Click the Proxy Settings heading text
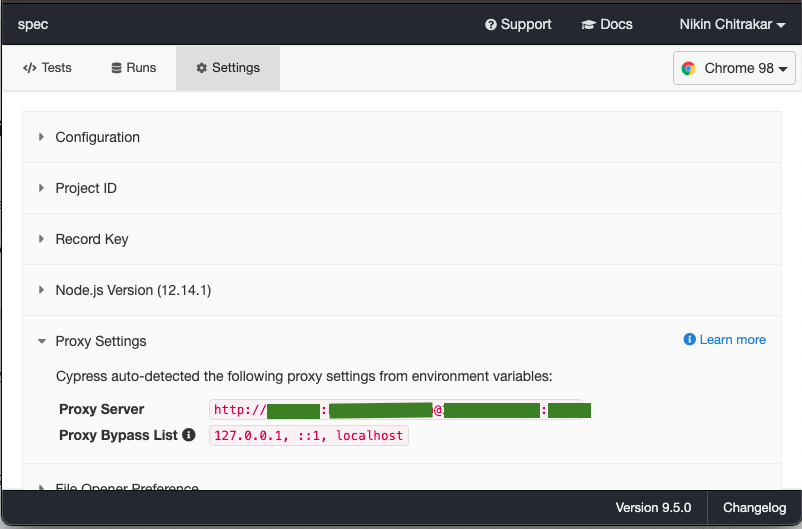This screenshot has height=529, width=802. pyautogui.click(x=101, y=341)
